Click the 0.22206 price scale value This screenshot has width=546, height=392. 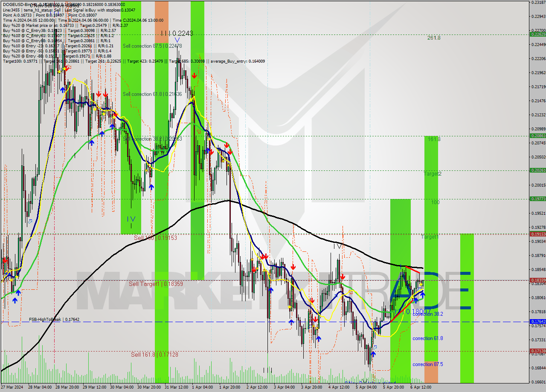click(x=538, y=58)
